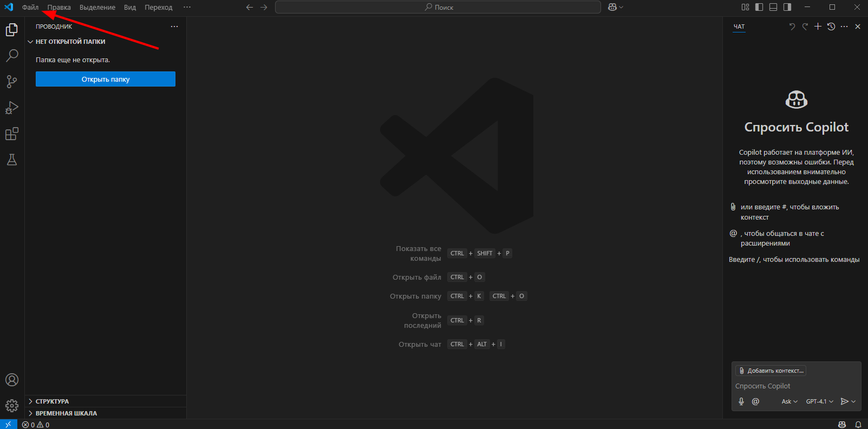This screenshot has width=868, height=429.
Task: Open the Extensions view
Action: click(12, 134)
